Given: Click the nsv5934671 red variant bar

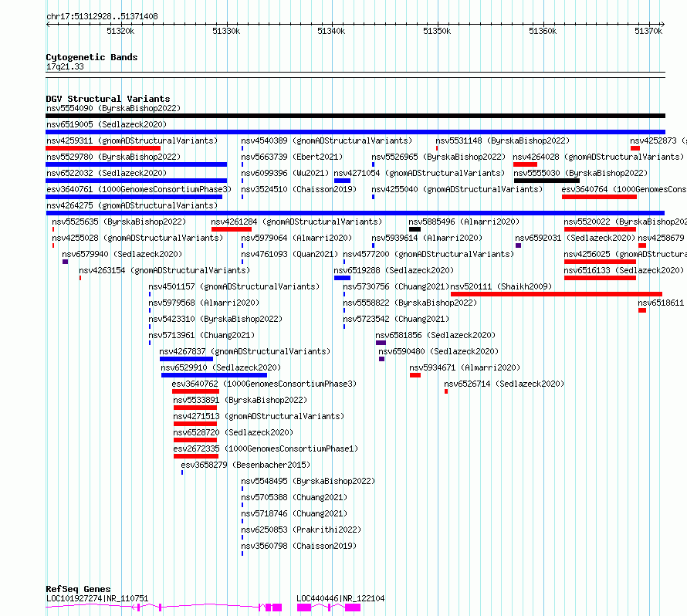Looking at the screenshot, I should click(415, 375).
